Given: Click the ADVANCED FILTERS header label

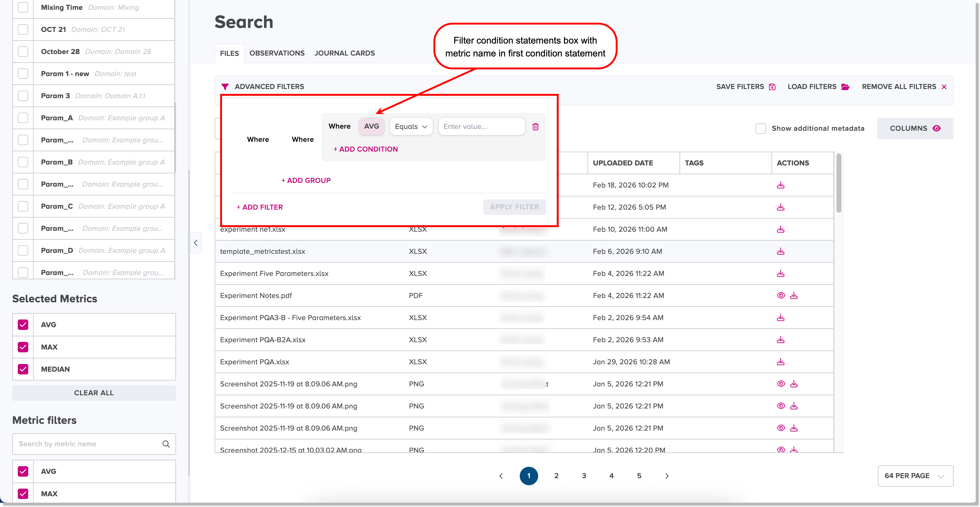Looking at the screenshot, I should [269, 87].
